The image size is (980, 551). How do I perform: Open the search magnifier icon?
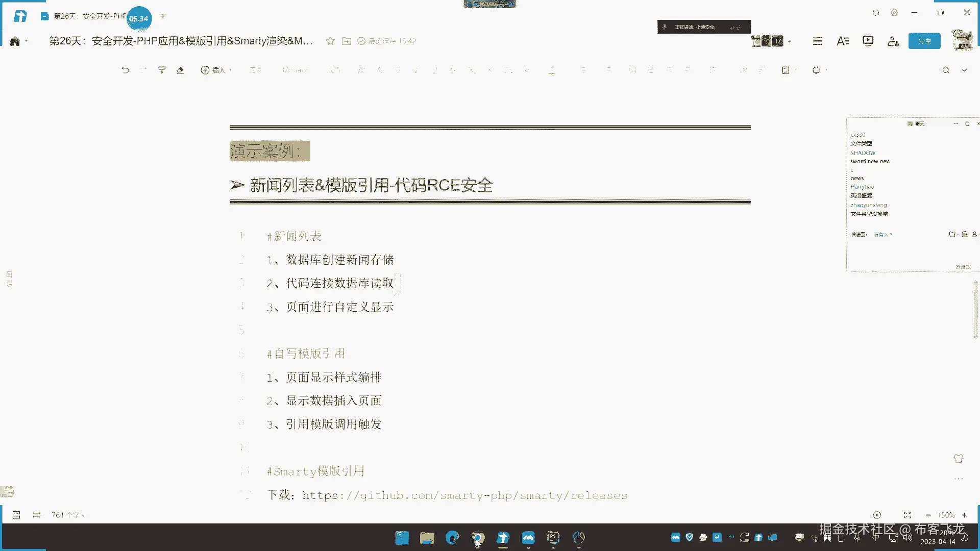point(946,70)
